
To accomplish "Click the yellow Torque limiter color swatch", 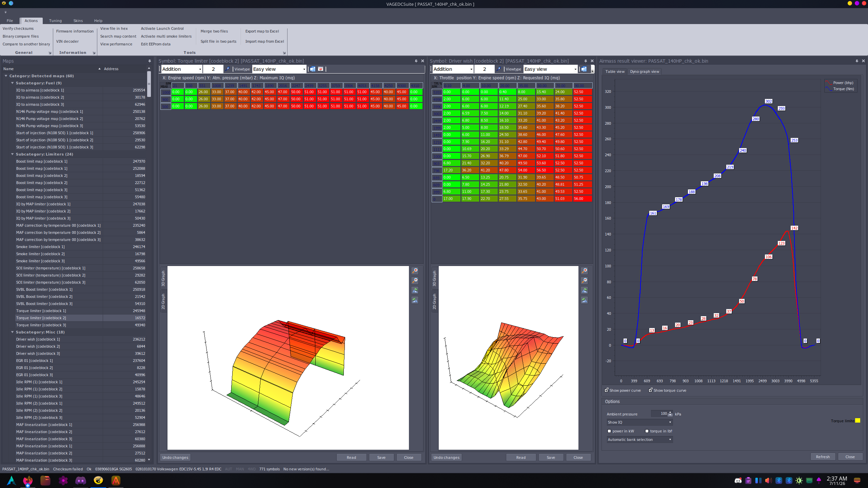I will point(857,421).
